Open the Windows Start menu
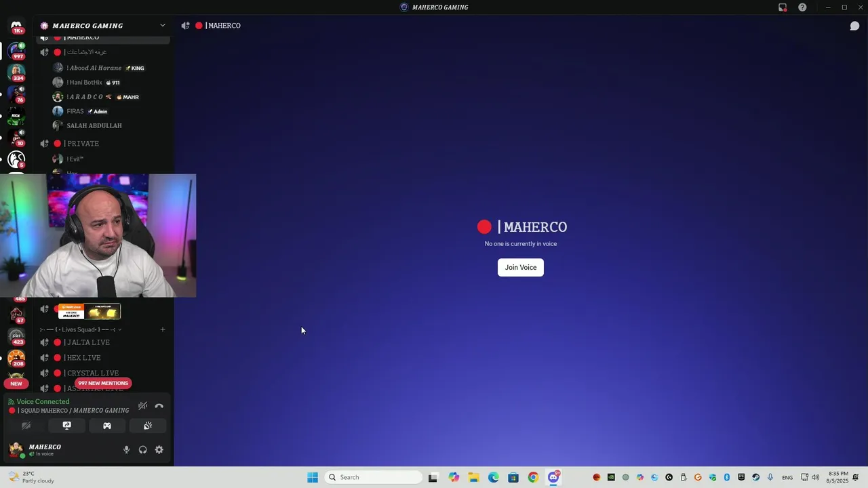The height and width of the screenshot is (488, 868). pos(313,477)
